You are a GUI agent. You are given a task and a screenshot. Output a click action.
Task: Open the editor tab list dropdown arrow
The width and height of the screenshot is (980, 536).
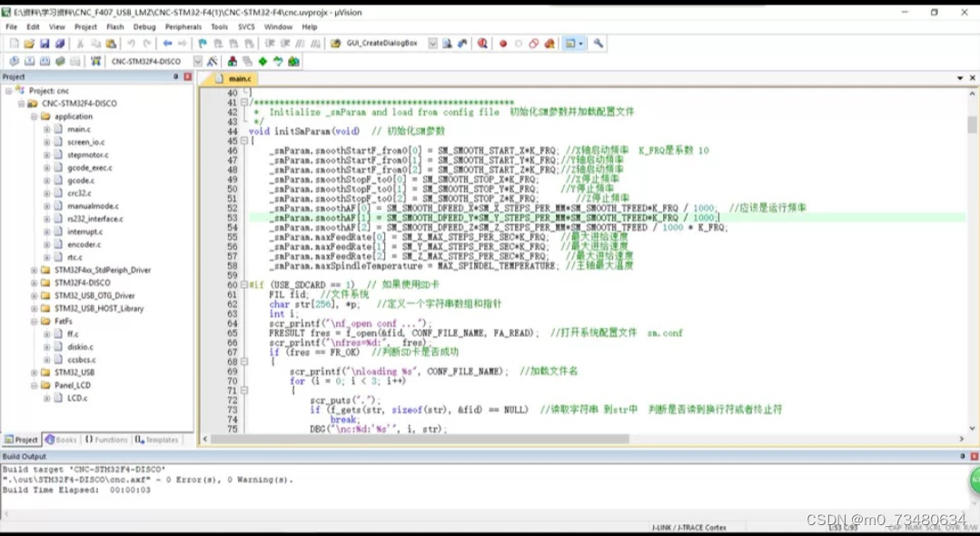tap(960, 78)
